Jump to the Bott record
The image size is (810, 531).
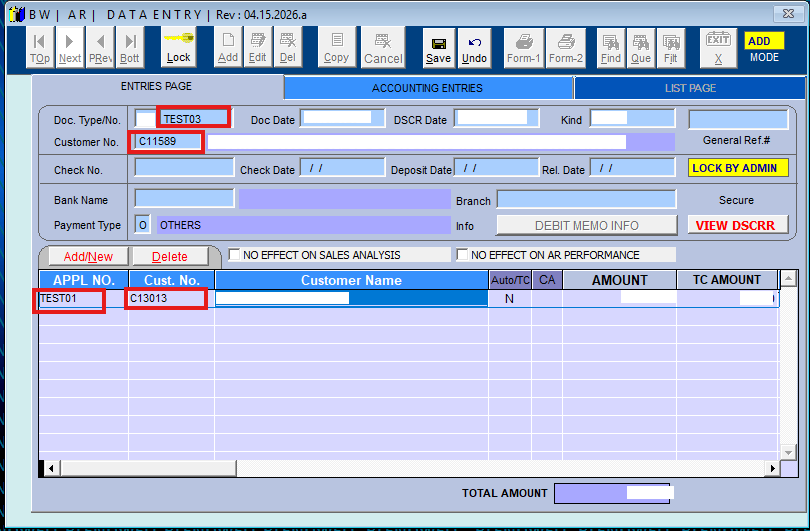[130, 48]
